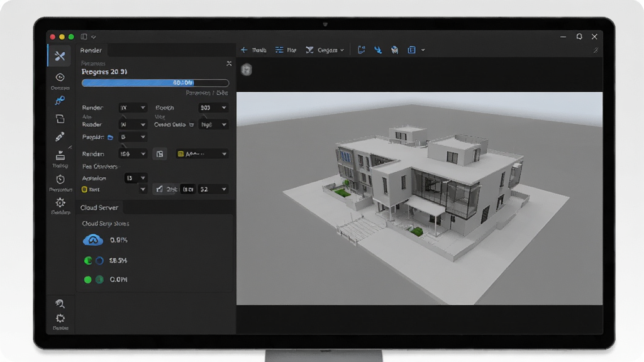This screenshot has width=644, height=362.
Task: Open the dropdown right of the blue switch
Action: tap(132, 137)
